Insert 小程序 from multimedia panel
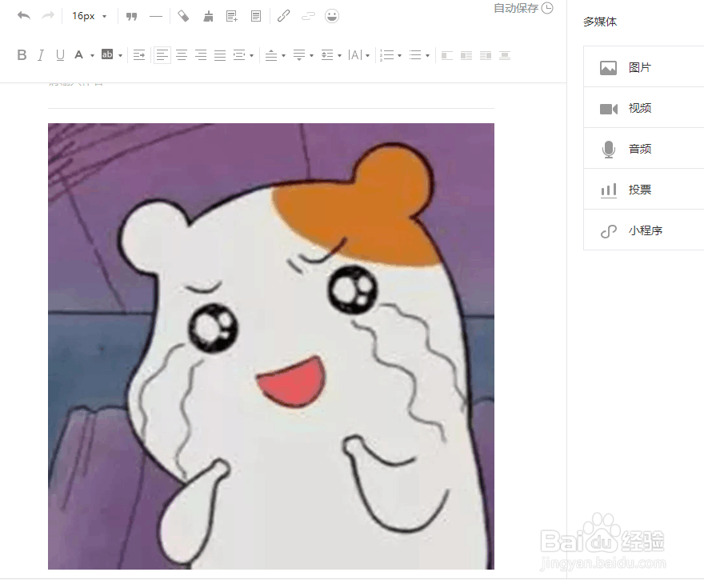 [x=644, y=230]
